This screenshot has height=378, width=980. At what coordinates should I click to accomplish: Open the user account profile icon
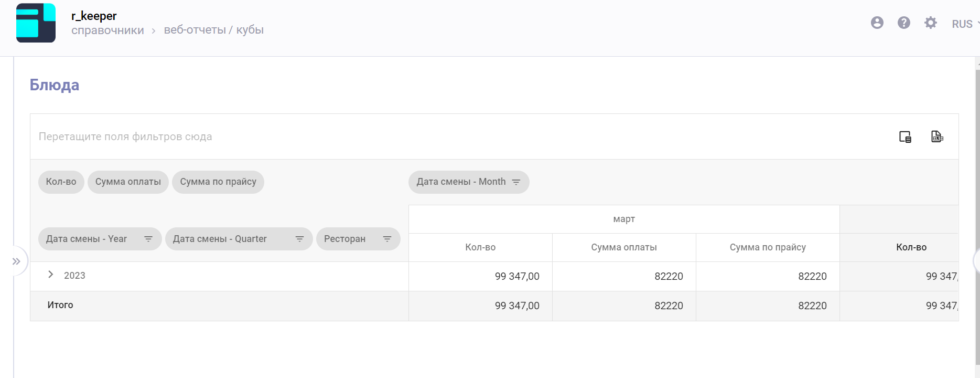877,23
